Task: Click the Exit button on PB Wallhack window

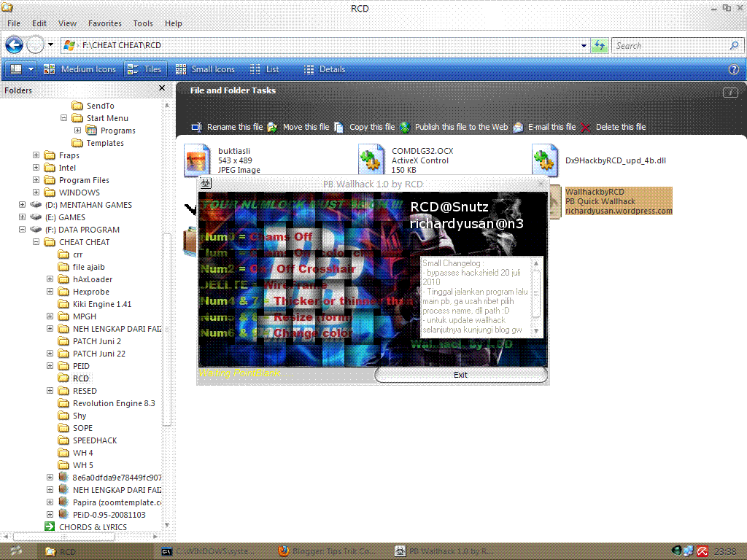Action: pos(460,374)
